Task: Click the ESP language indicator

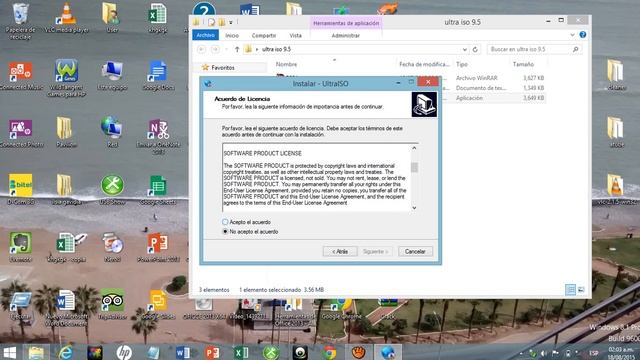Action: 593,353
